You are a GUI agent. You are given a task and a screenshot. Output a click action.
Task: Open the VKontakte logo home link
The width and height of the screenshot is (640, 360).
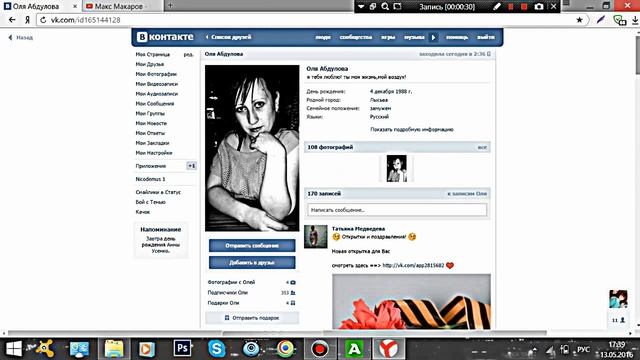pos(165,37)
